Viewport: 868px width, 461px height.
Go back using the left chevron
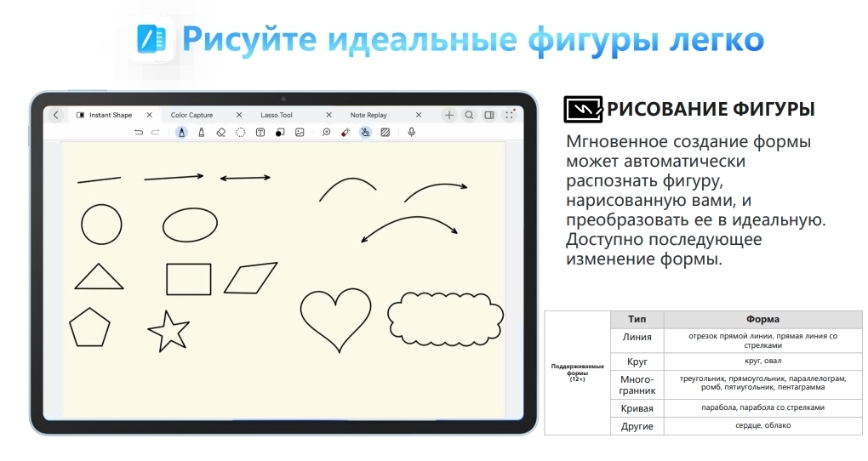pos(56,115)
